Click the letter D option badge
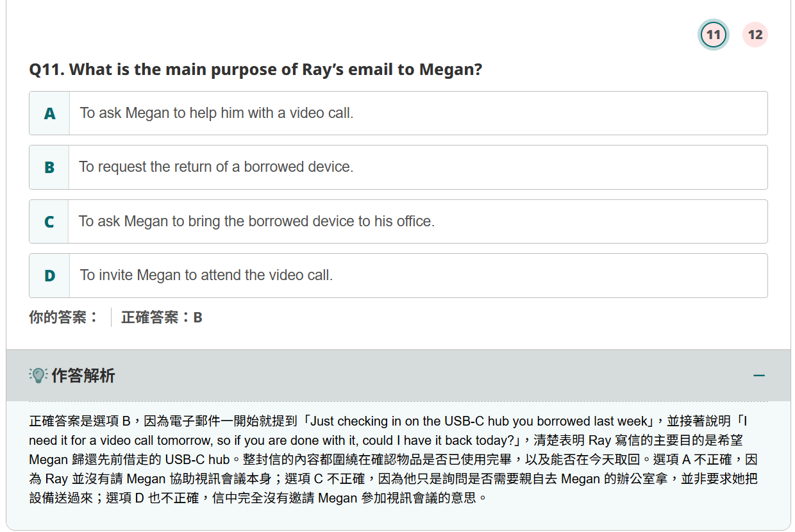Viewport: 795px width, 532px height. 49,276
